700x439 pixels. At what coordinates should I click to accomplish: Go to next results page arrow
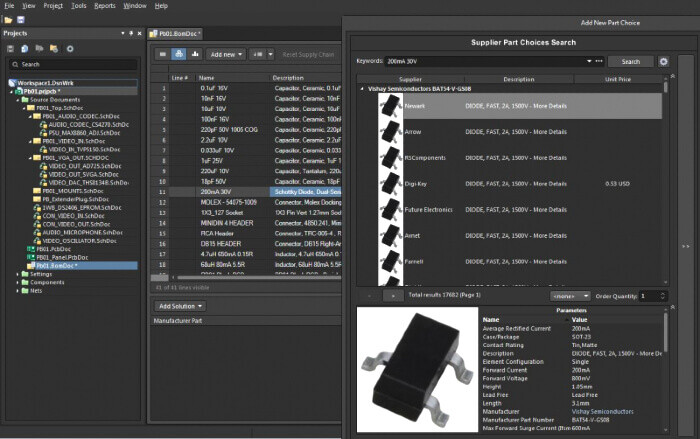(393, 296)
